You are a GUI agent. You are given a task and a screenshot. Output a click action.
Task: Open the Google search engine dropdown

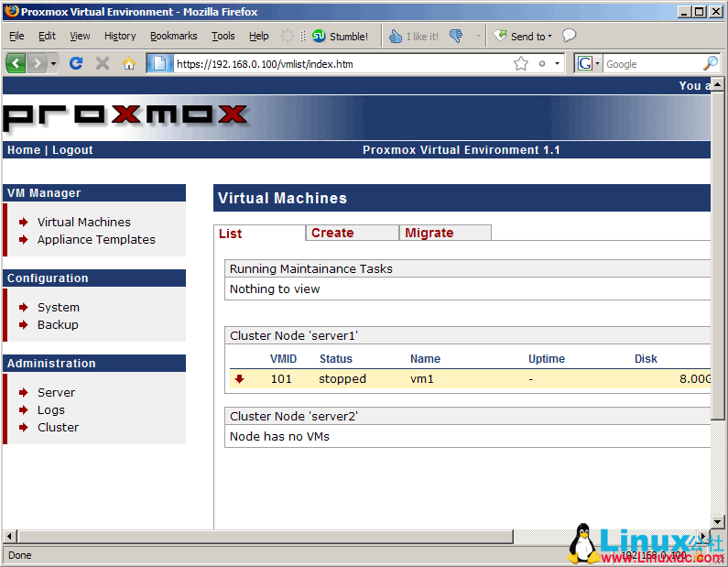click(x=588, y=63)
